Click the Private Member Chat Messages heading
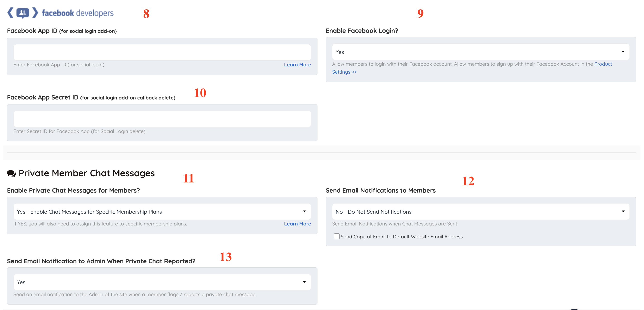Viewport: 644px width, 310px height. 86,173
